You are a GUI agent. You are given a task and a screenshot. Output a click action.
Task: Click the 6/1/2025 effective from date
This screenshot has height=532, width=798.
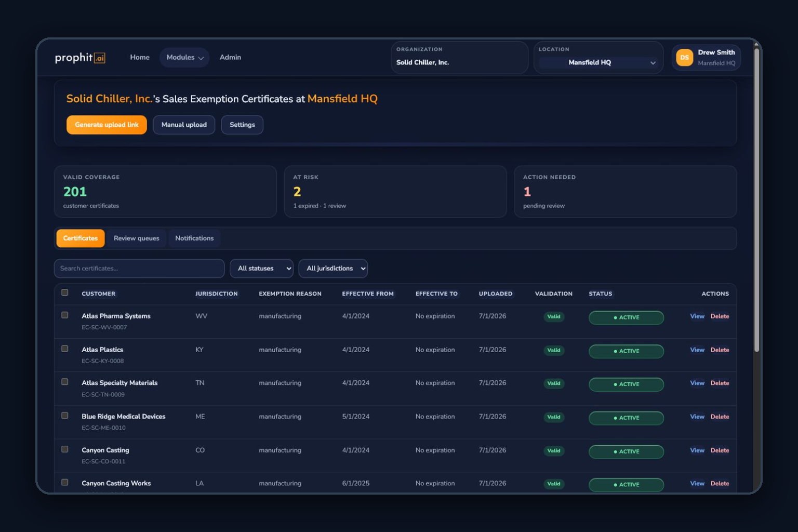pos(356,483)
